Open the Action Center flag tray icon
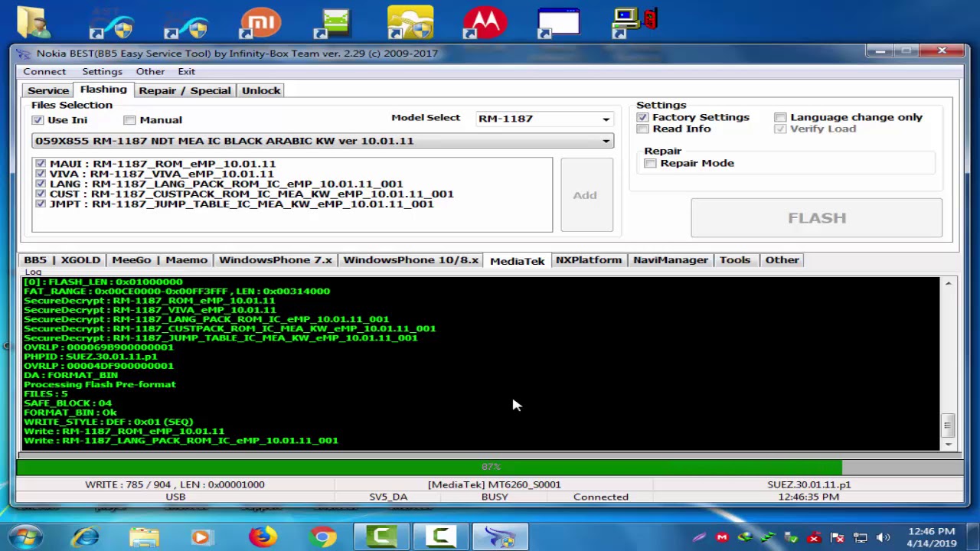 pyautogui.click(x=837, y=537)
